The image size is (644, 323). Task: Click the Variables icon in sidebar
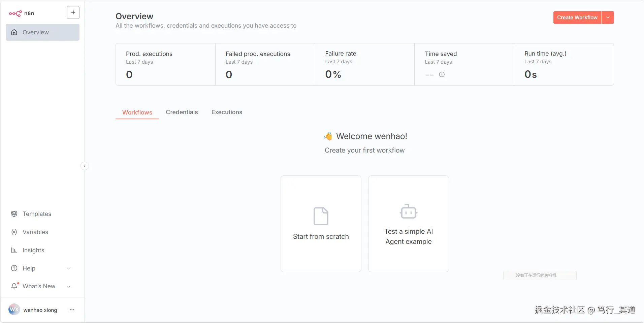[14, 232]
